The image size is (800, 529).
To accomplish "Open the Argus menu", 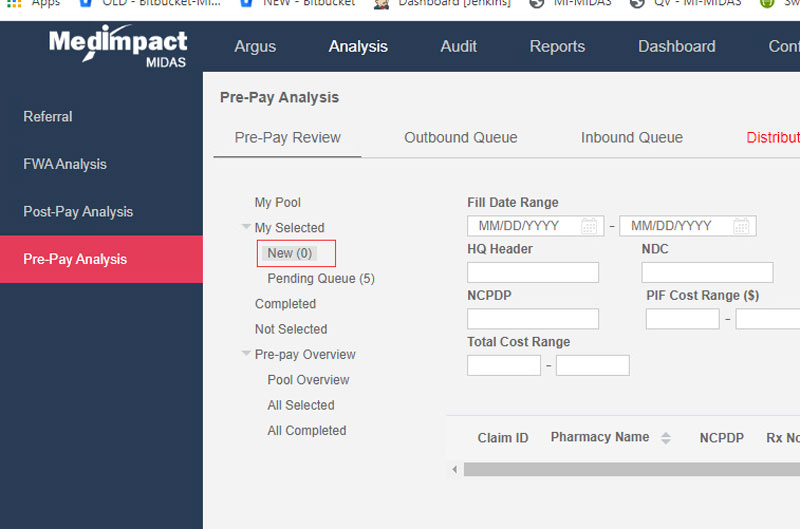I will [255, 46].
